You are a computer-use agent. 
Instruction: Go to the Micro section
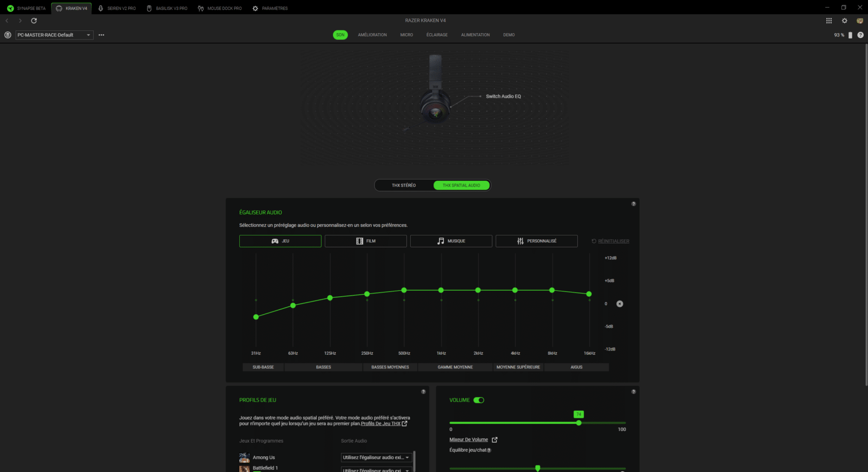click(x=406, y=35)
